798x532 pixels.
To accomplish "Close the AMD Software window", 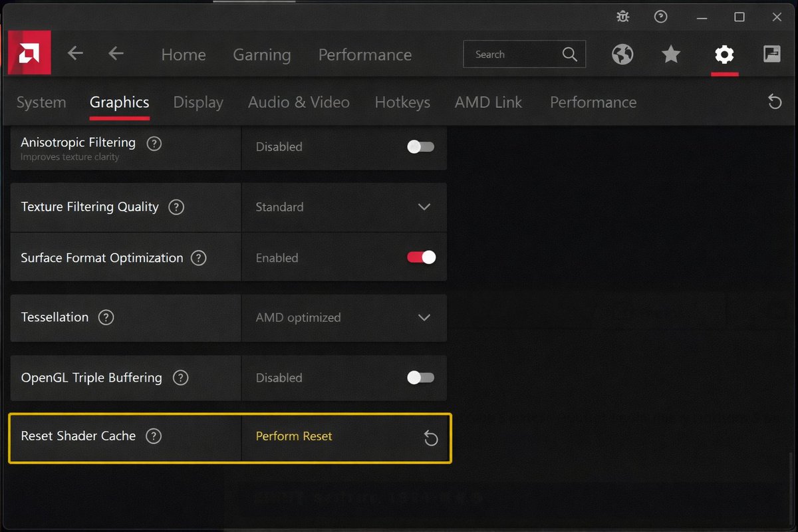I will point(777,17).
